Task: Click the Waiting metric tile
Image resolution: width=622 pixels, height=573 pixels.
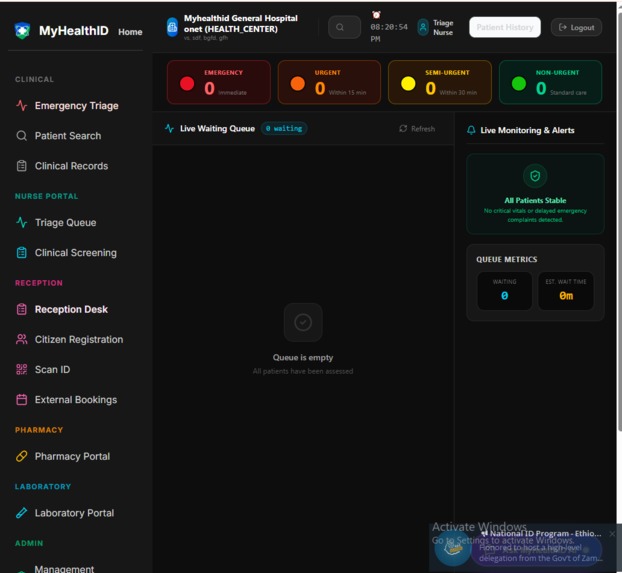Action: coord(505,291)
